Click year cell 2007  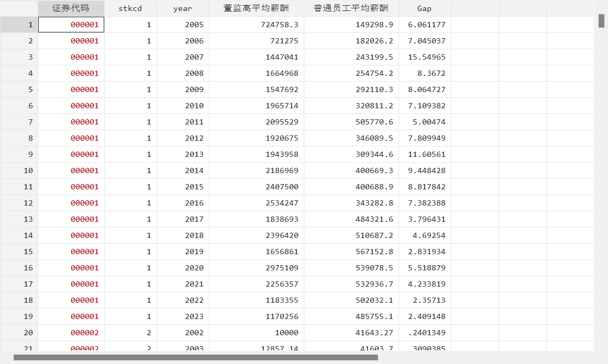[183, 57]
